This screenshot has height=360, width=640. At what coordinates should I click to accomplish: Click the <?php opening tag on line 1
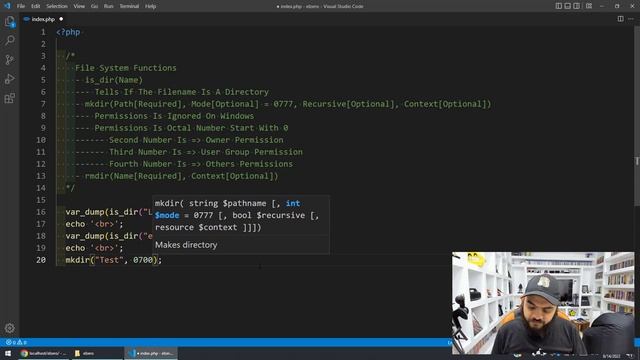pyautogui.click(x=68, y=32)
